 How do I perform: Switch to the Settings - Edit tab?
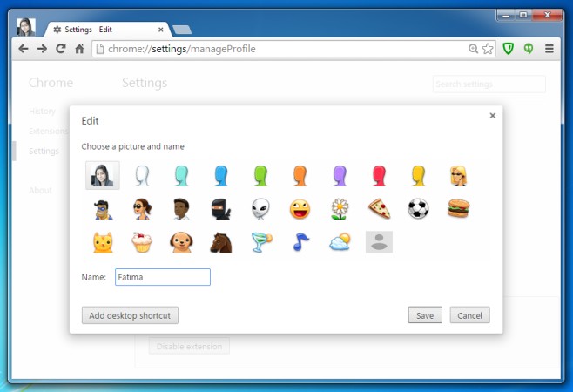point(106,30)
